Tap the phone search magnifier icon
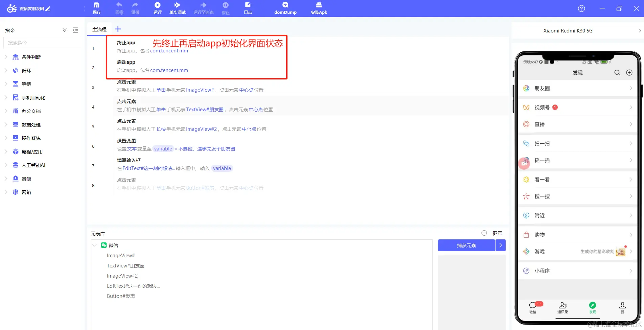This screenshot has width=644, height=330. 617,73
